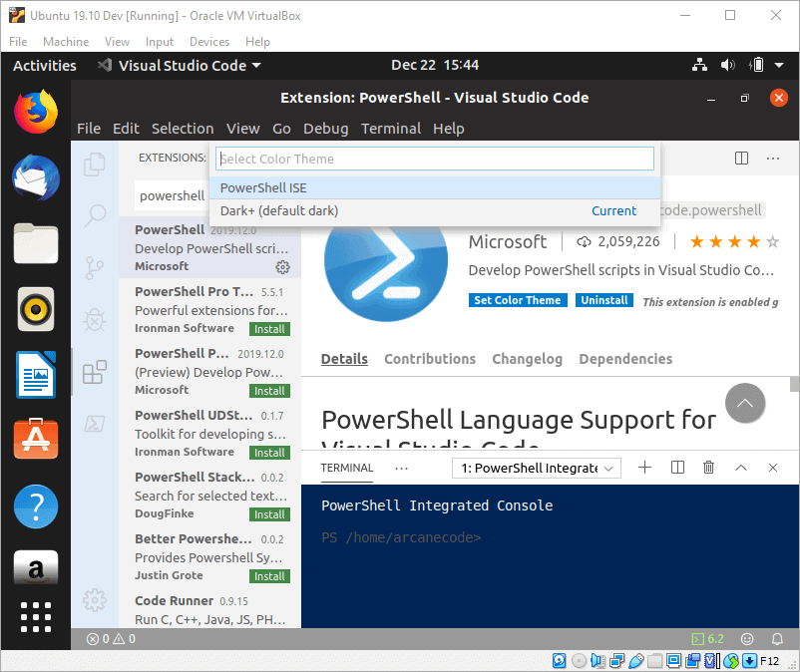Open LibreOffice Writer from the dock
Viewport: 800px width, 672px height.
coord(36,375)
